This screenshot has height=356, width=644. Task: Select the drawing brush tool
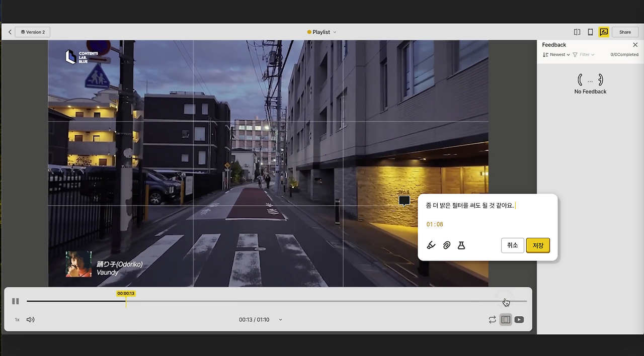pyautogui.click(x=431, y=245)
